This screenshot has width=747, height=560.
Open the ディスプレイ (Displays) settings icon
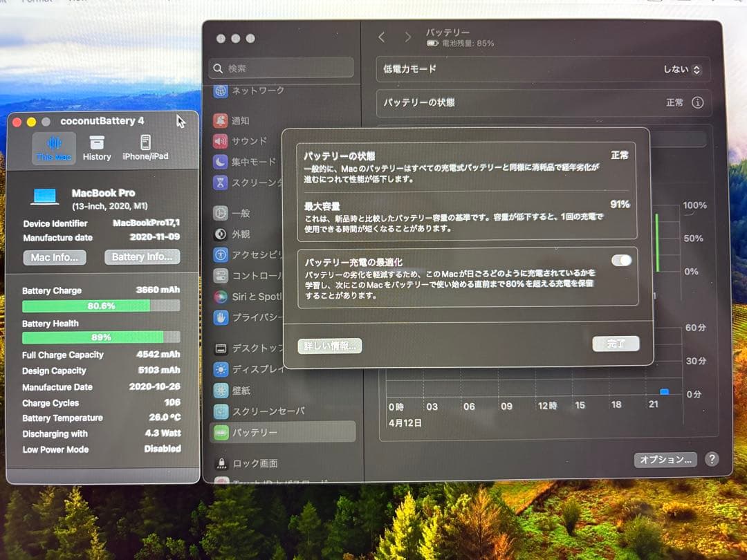(x=222, y=369)
